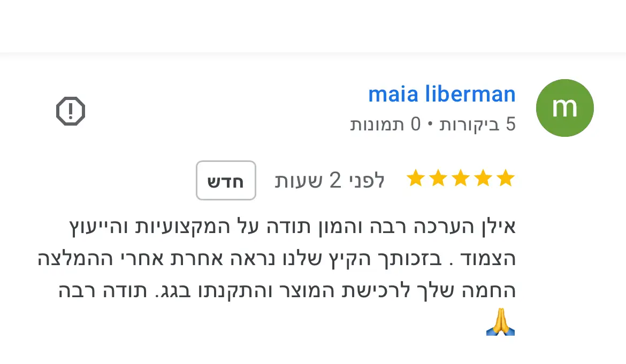Click the '0 תמונות' photos count

tap(385, 125)
